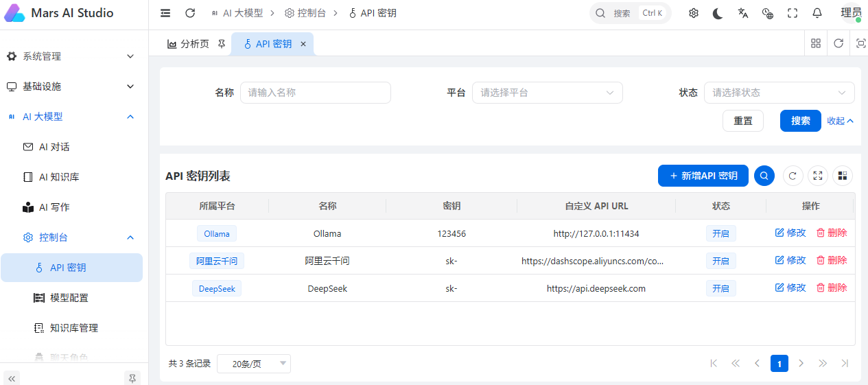The height and width of the screenshot is (385, 868).
Task: Switch to the 分析页 tab
Action: tap(189, 44)
